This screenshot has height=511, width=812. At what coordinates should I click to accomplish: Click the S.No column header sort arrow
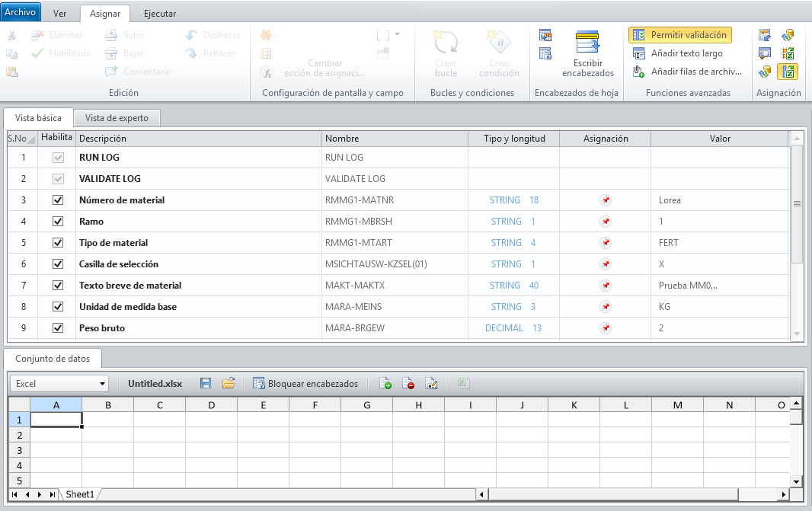click(32, 140)
